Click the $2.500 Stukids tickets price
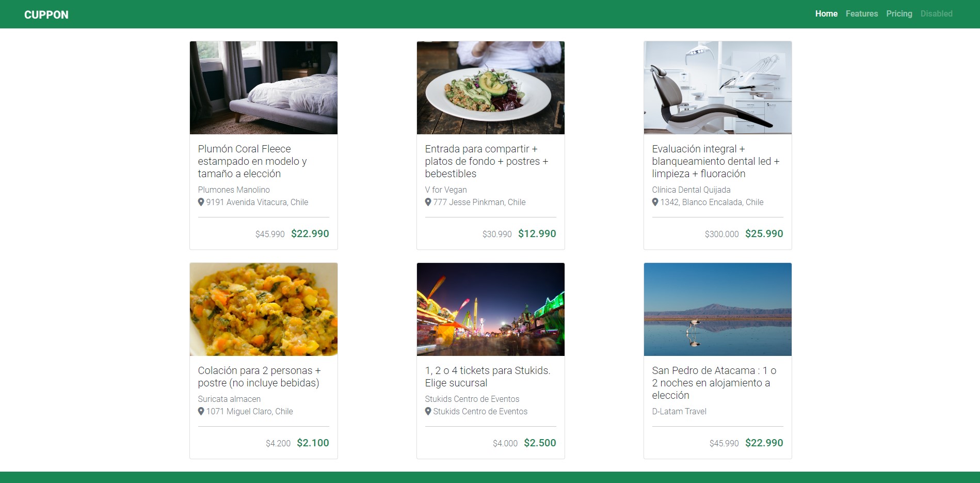The width and height of the screenshot is (980, 483). coord(540,443)
